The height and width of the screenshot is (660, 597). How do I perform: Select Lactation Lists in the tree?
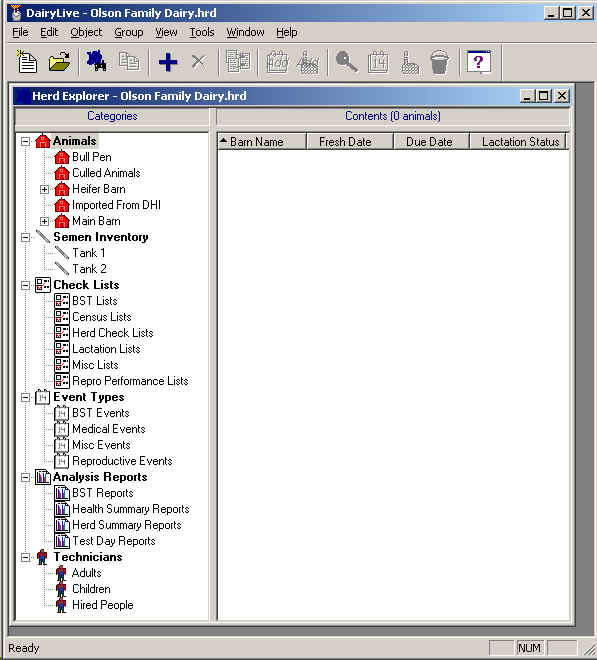tap(106, 349)
